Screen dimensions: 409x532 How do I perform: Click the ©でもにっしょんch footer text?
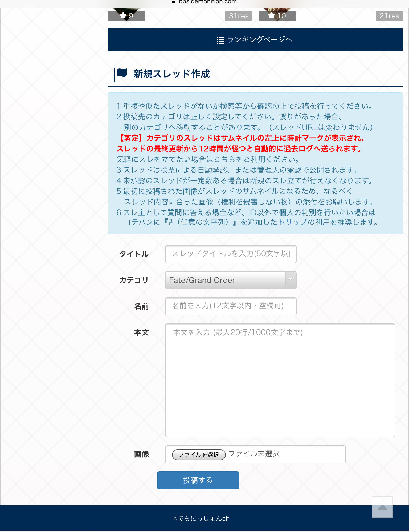click(202, 518)
